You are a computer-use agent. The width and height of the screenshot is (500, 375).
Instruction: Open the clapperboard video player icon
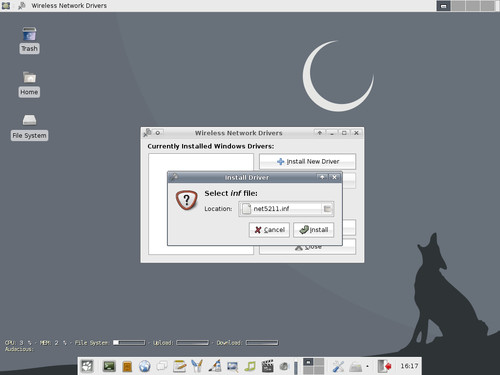pyautogui.click(x=267, y=366)
